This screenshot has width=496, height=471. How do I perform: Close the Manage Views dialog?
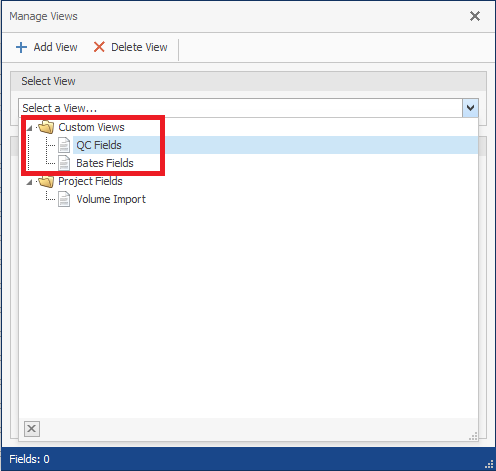475,16
